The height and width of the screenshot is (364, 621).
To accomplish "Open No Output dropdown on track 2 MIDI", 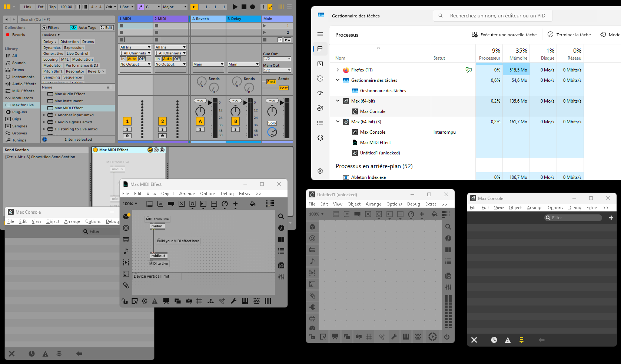I will coord(170,64).
